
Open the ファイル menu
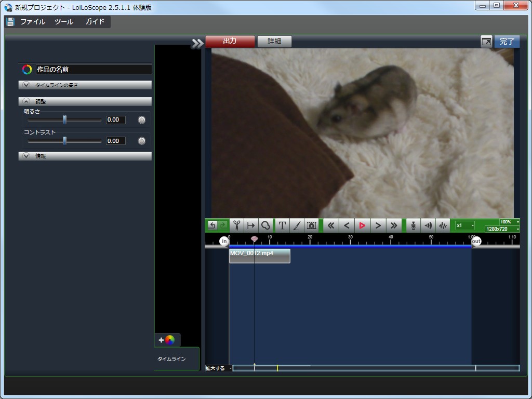[x=33, y=22]
